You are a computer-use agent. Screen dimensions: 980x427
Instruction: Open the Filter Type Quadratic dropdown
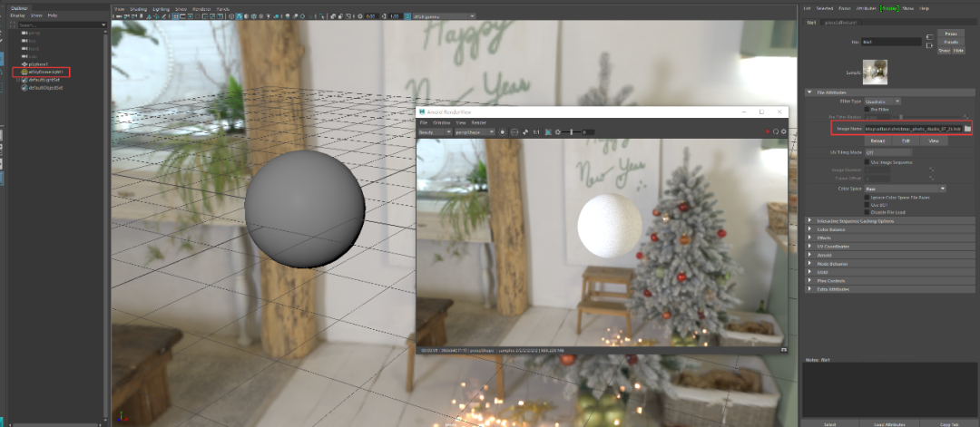tap(883, 102)
